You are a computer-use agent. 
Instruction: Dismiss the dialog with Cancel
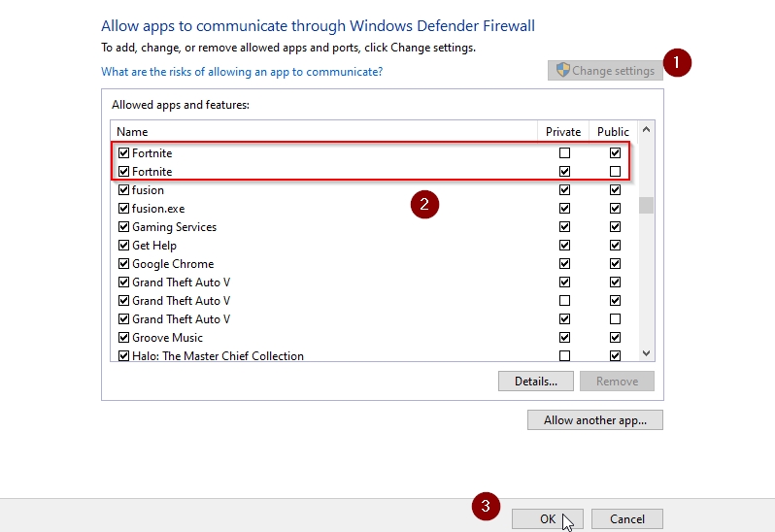point(627,518)
